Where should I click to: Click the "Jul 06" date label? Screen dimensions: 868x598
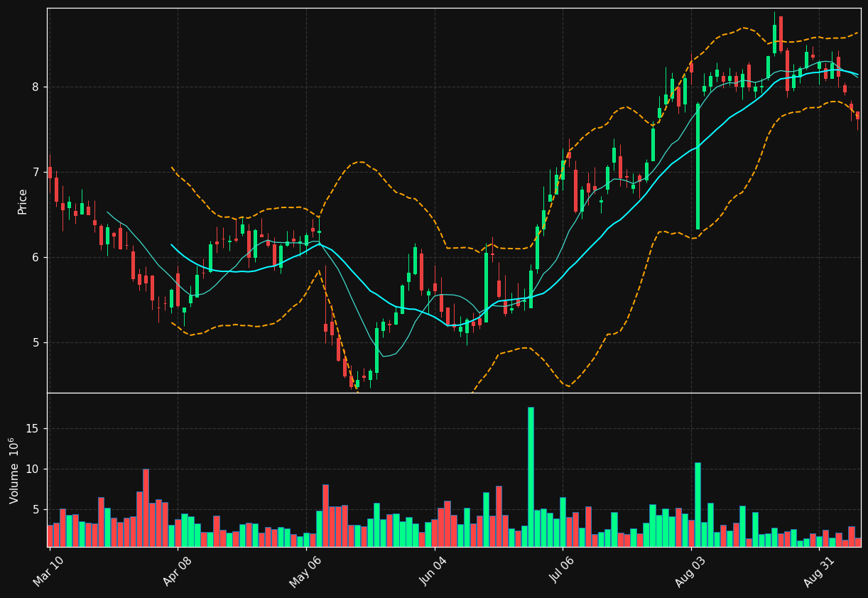coord(563,570)
